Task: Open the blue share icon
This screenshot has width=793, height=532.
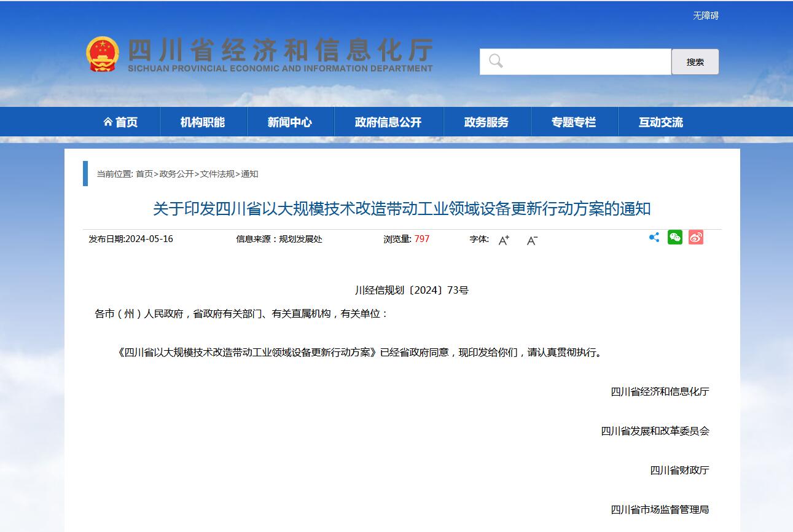Action: click(x=654, y=238)
